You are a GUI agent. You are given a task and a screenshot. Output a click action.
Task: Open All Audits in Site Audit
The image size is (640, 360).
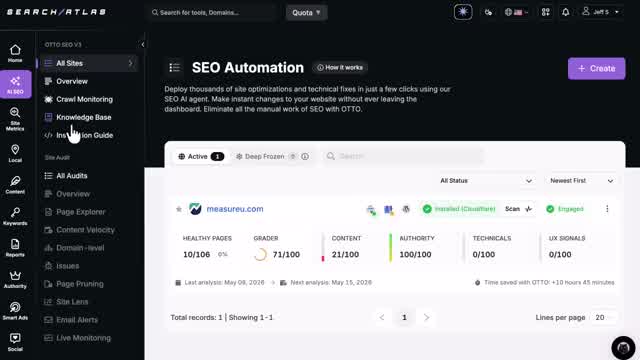(x=71, y=176)
